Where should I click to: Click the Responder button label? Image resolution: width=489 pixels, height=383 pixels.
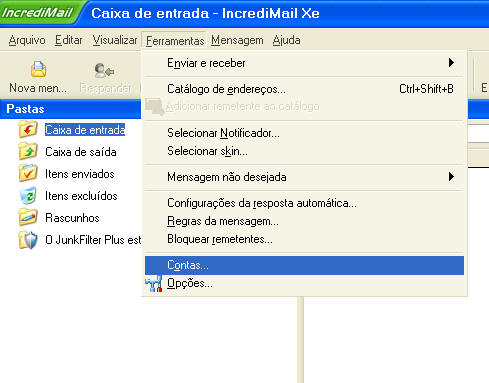tap(106, 88)
